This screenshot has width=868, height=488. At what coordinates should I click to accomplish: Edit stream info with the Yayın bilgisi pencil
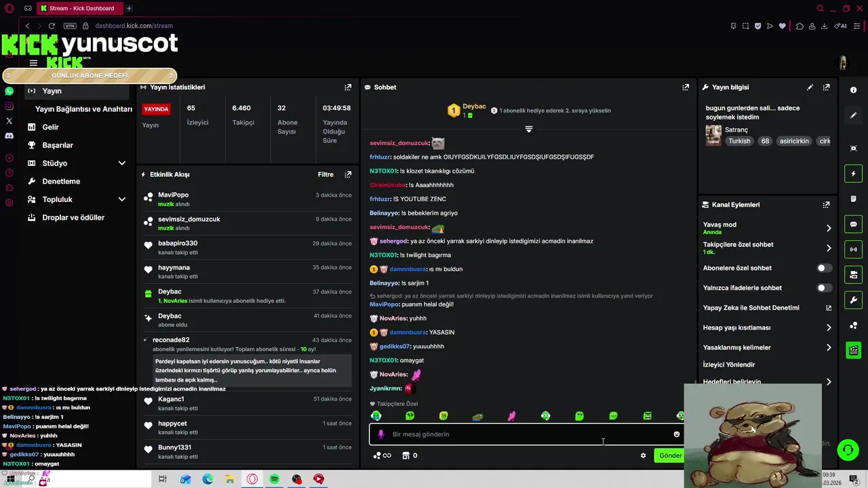(x=810, y=87)
